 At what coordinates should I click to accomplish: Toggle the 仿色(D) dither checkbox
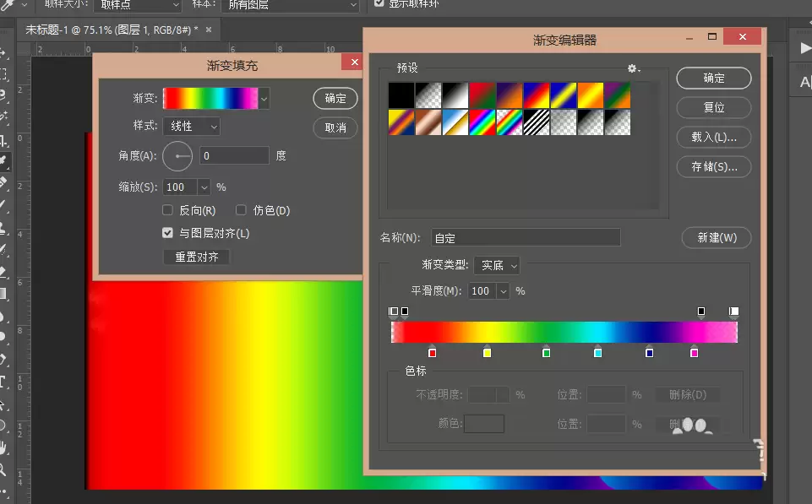pyautogui.click(x=241, y=210)
